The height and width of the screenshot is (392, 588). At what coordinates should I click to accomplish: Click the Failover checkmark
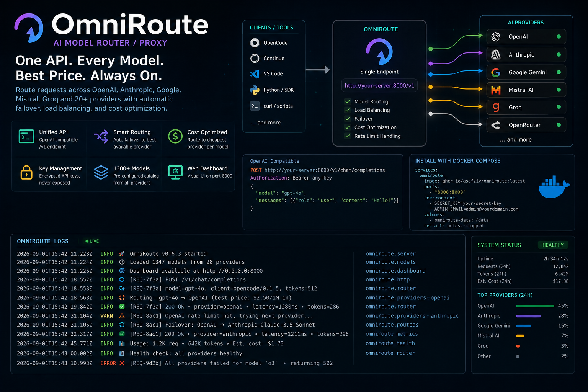tap(348, 119)
